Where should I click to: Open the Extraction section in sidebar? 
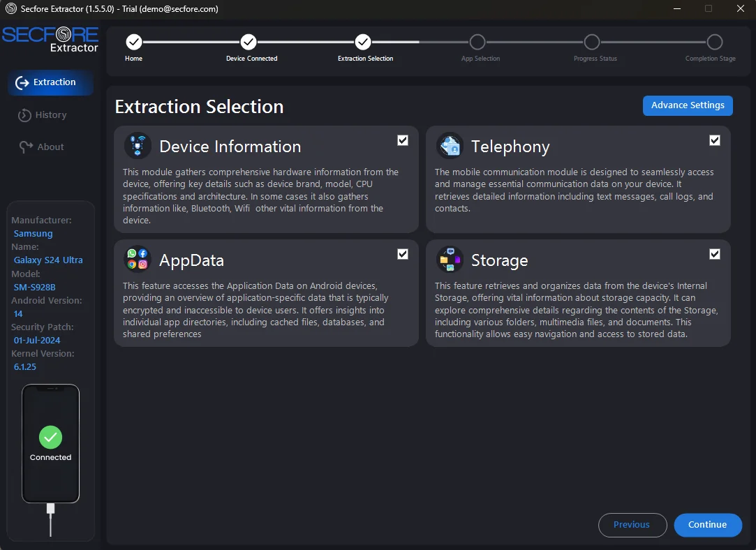click(x=50, y=82)
